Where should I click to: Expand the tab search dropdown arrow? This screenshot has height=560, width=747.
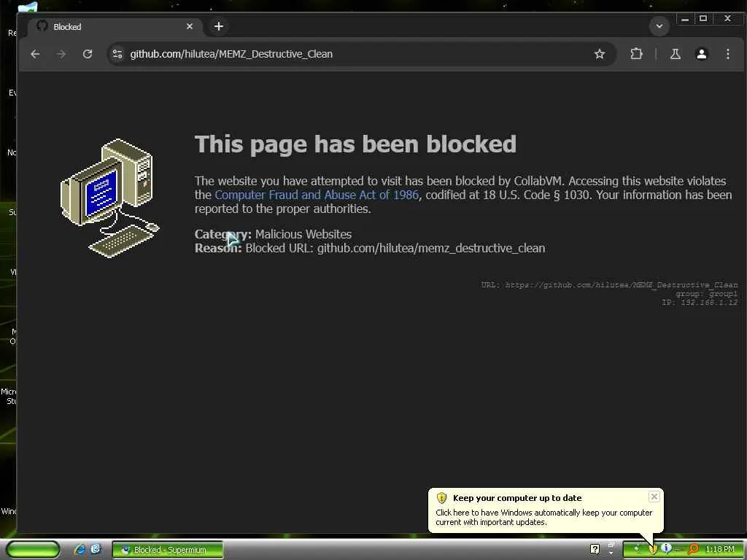pos(659,26)
